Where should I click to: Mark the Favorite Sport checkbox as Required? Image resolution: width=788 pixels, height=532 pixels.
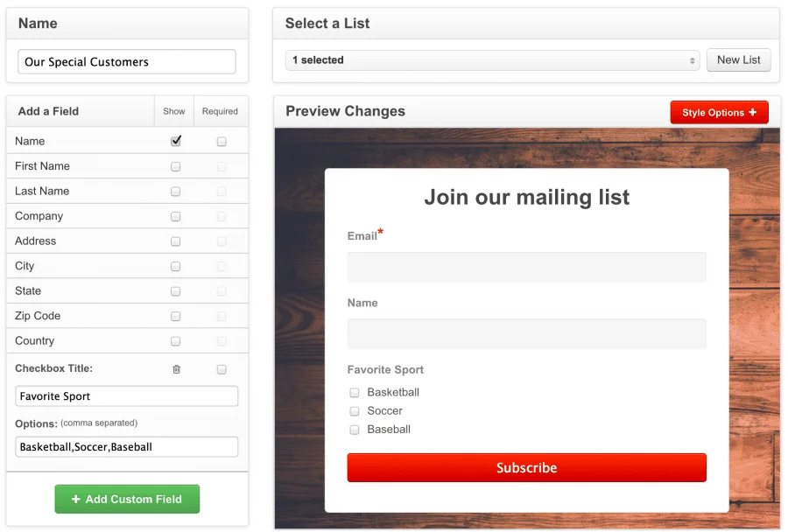pyautogui.click(x=220, y=368)
